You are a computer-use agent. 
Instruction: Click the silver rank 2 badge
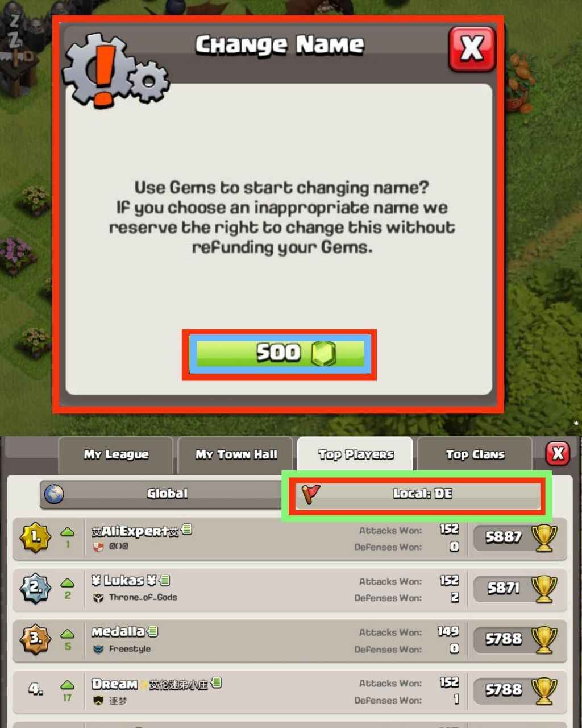(x=36, y=588)
